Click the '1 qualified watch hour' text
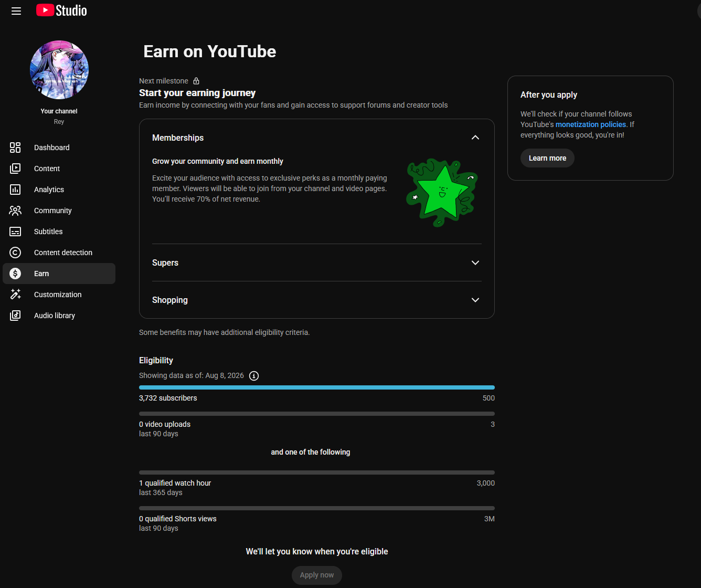Image resolution: width=701 pixels, height=588 pixels. pyautogui.click(x=175, y=483)
